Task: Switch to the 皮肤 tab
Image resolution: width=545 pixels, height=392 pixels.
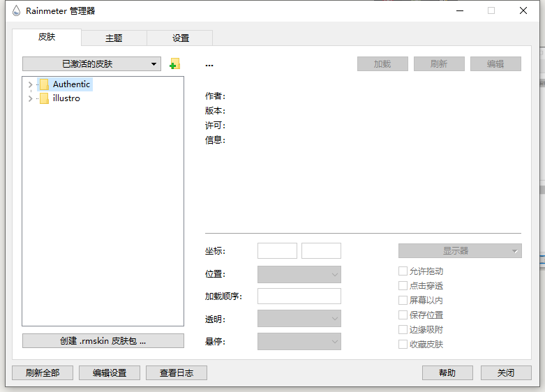Action: 47,37
